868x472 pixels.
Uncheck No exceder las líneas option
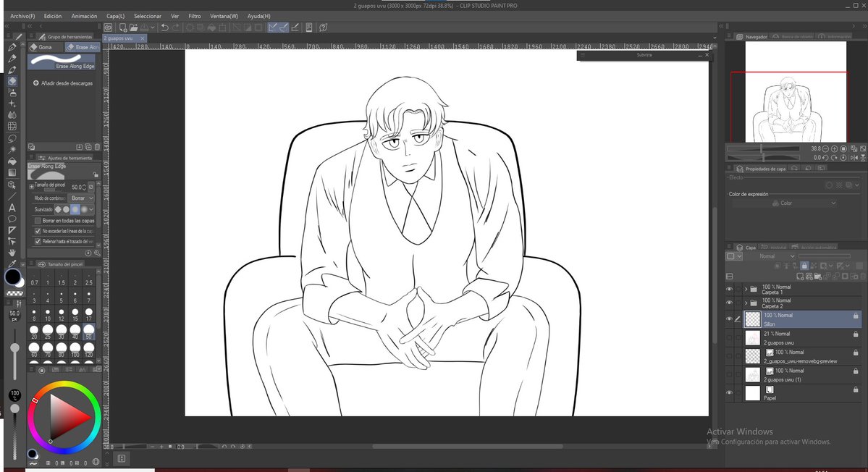click(x=38, y=231)
